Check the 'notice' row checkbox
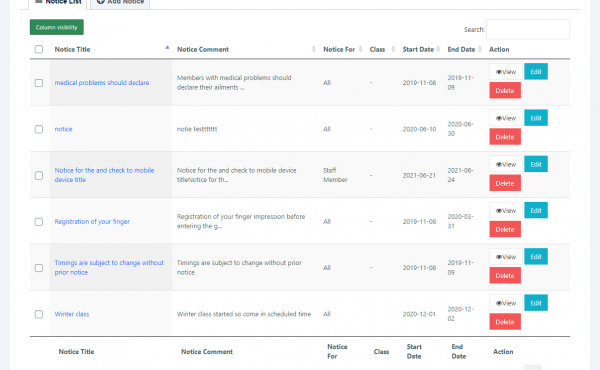 (x=39, y=129)
